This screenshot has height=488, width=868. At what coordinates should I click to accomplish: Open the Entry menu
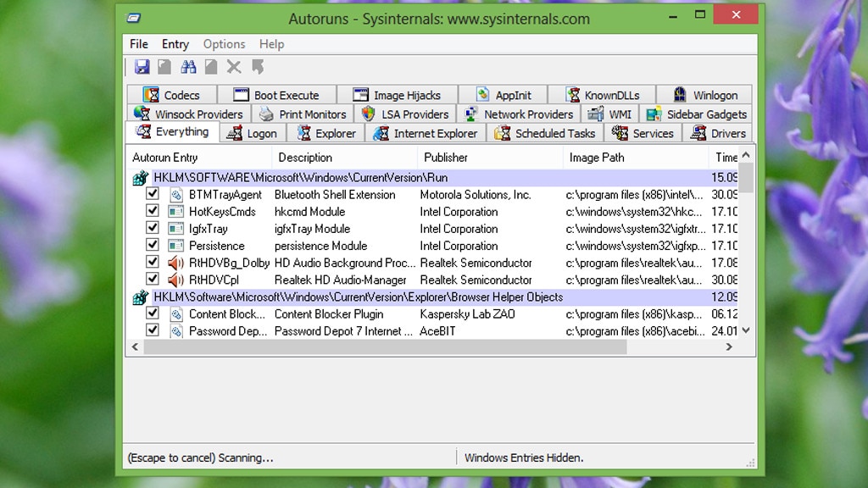pyautogui.click(x=175, y=44)
